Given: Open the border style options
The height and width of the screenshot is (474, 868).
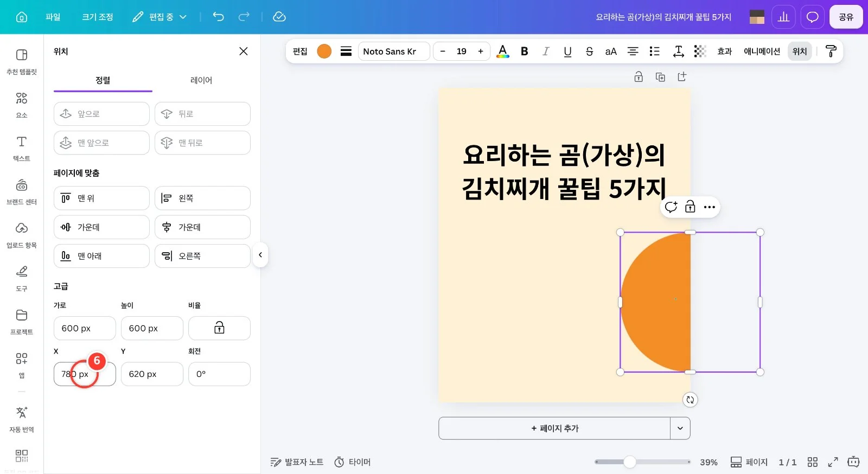Looking at the screenshot, I should click(346, 52).
